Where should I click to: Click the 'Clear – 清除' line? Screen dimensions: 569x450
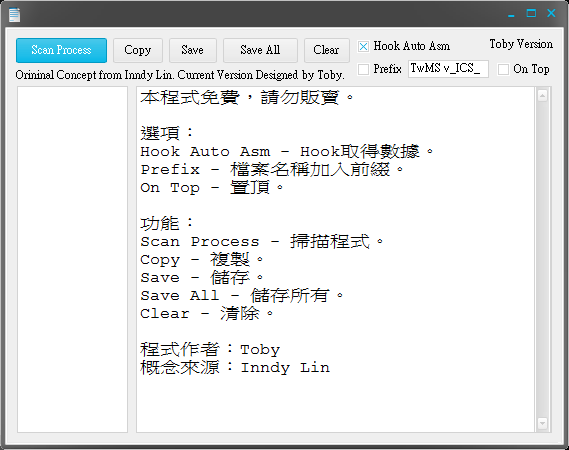(x=207, y=314)
